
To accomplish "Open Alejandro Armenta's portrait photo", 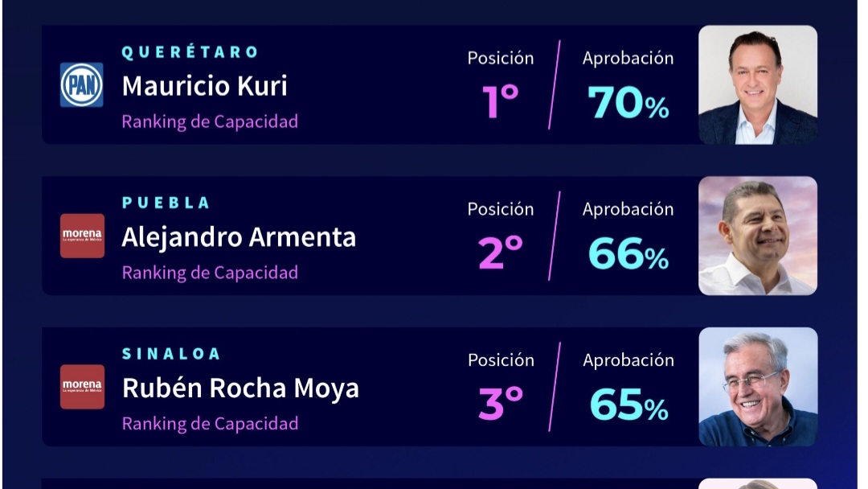I will coord(758,236).
